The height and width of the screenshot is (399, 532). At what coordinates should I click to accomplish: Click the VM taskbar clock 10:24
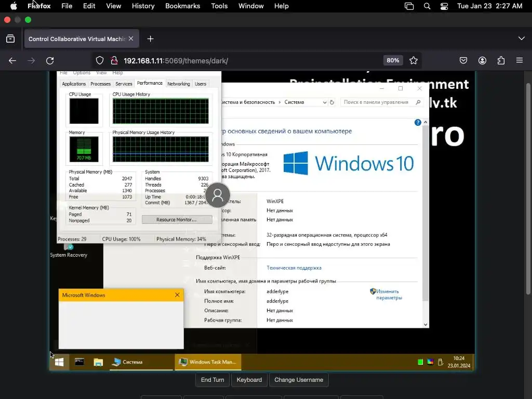tap(459, 362)
